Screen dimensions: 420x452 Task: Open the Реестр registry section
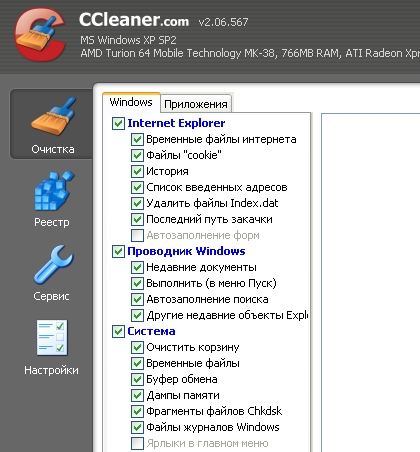click(x=53, y=199)
